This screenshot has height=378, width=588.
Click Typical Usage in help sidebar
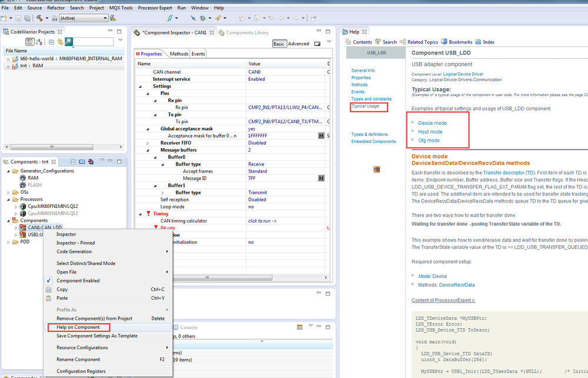366,106
